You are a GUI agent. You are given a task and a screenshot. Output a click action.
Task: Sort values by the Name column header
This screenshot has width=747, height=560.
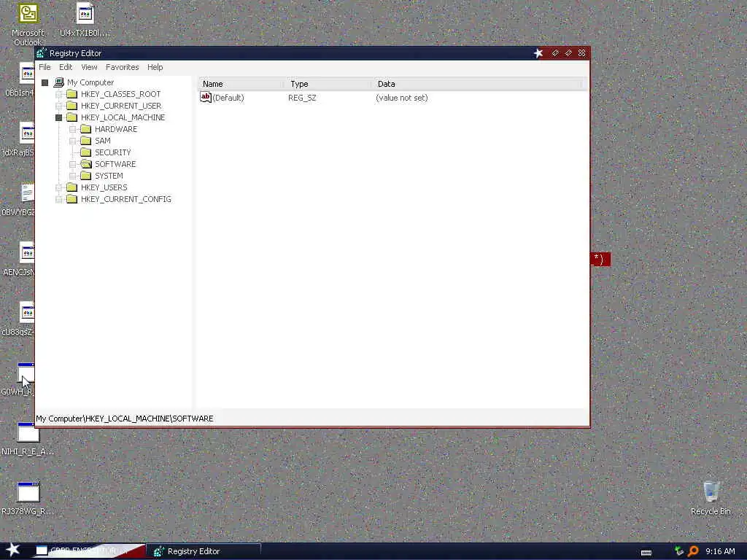pyautogui.click(x=242, y=84)
